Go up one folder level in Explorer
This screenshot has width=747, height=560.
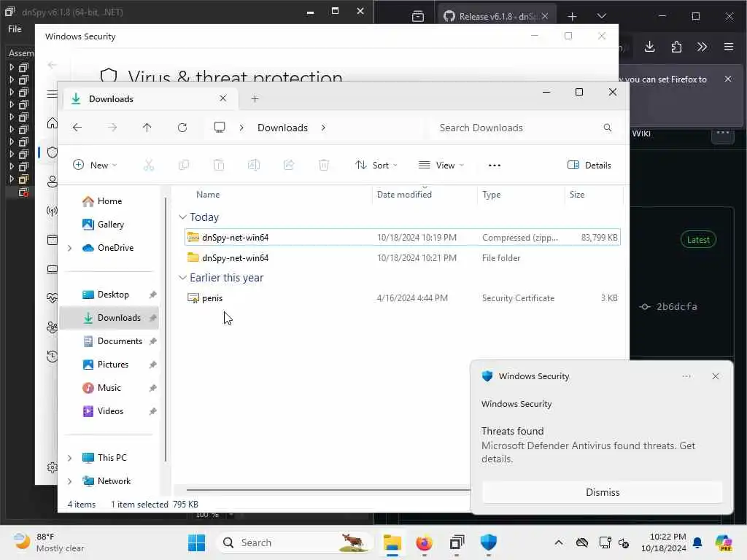pos(147,128)
